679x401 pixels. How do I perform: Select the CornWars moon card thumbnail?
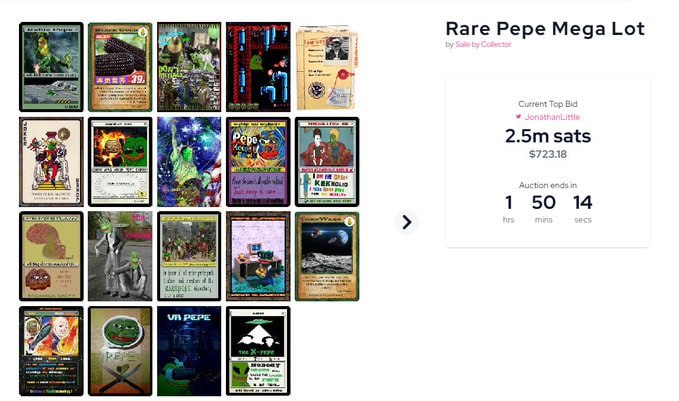[x=327, y=256]
